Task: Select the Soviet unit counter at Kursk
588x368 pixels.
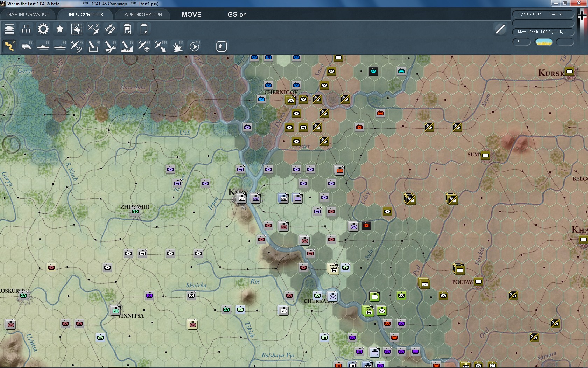Action: [x=569, y=71]
